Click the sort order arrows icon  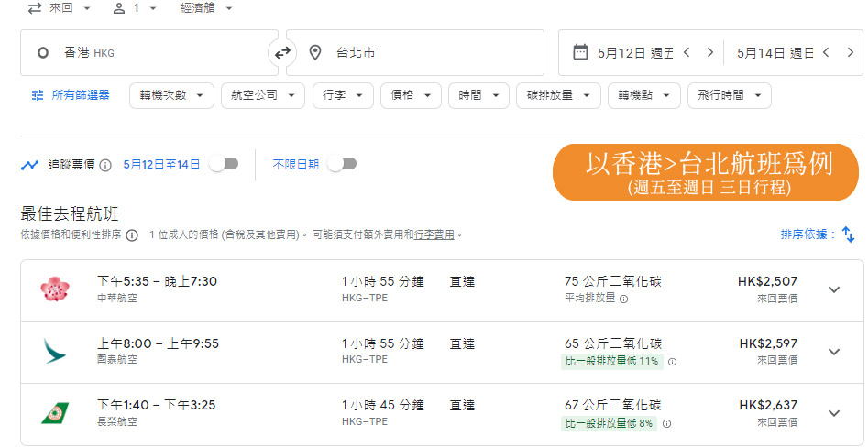tap(848, 234)
